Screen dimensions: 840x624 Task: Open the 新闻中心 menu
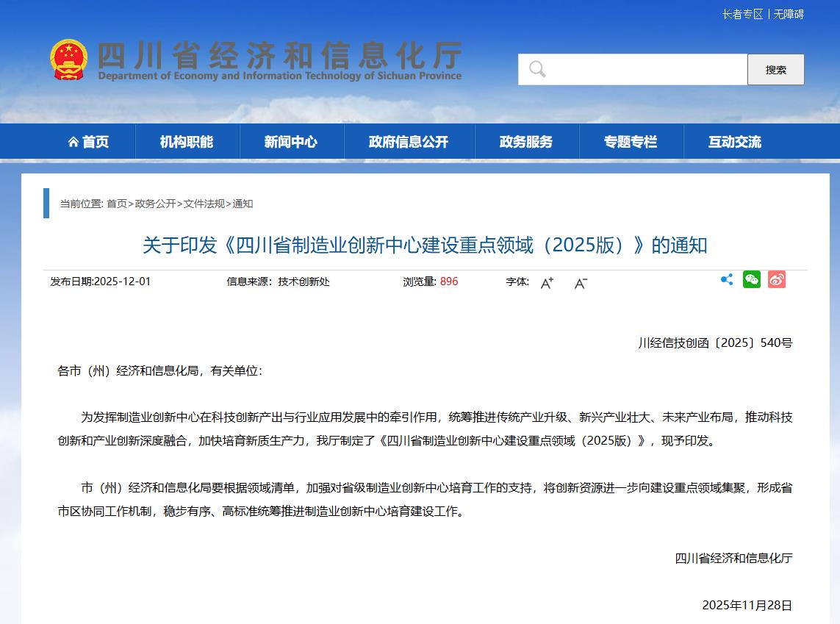click(x=291, y=142)
